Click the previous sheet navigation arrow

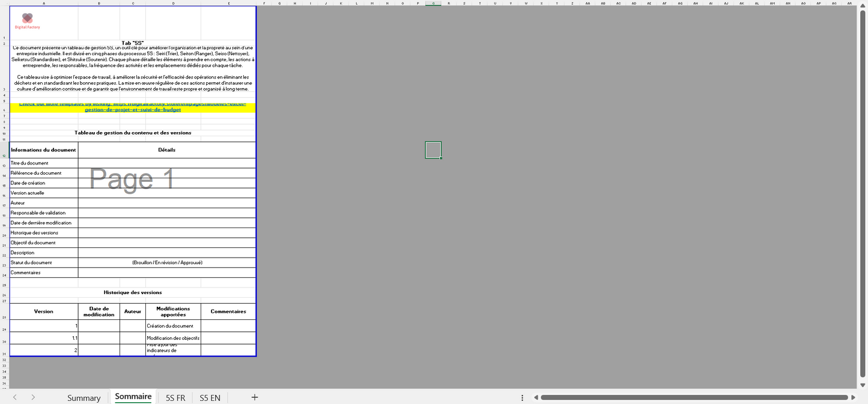(x=15, y=397)
